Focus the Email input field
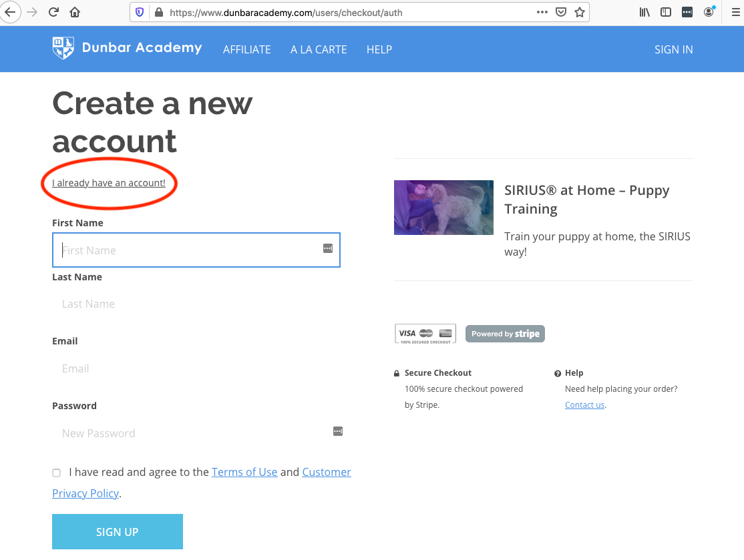 (x=196, y=368)
